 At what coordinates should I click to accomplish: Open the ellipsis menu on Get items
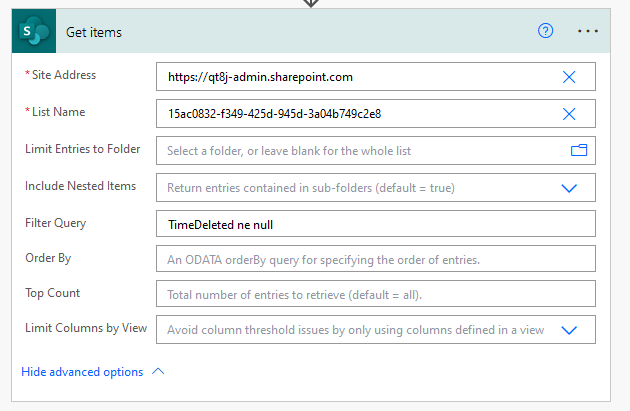pyautogui.click(x=588, y=31)
